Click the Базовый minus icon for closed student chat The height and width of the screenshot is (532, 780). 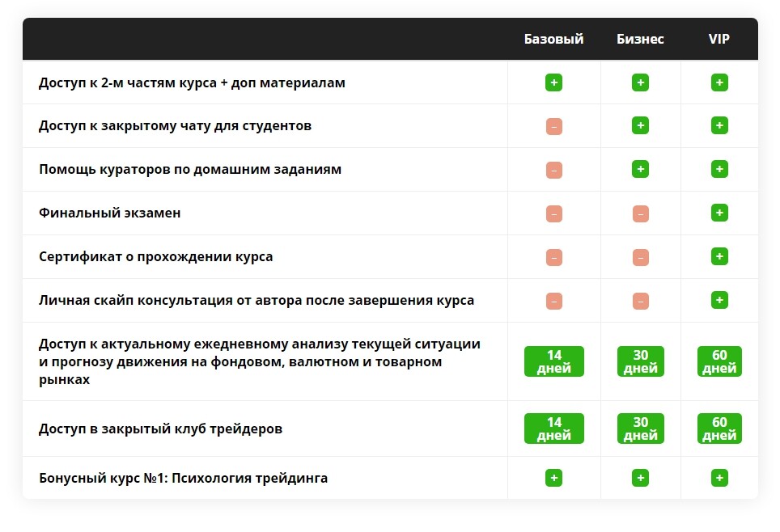tap(553, 126)
